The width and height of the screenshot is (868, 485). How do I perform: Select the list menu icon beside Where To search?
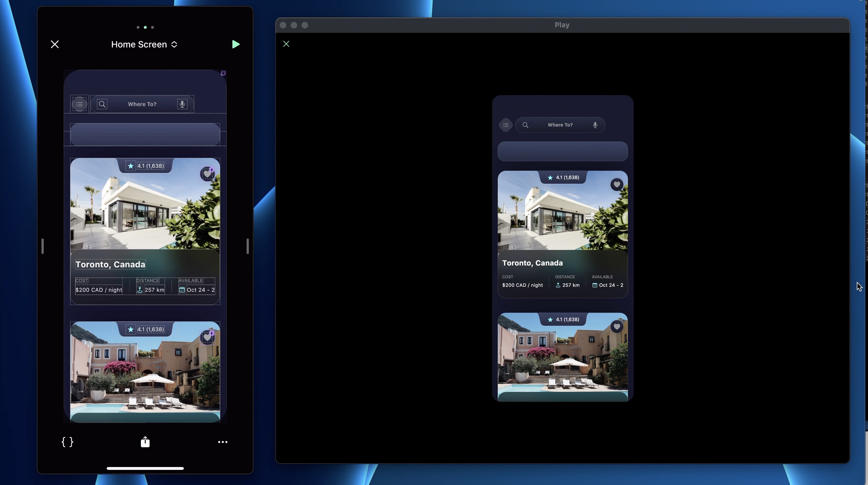tap(80, 104)
